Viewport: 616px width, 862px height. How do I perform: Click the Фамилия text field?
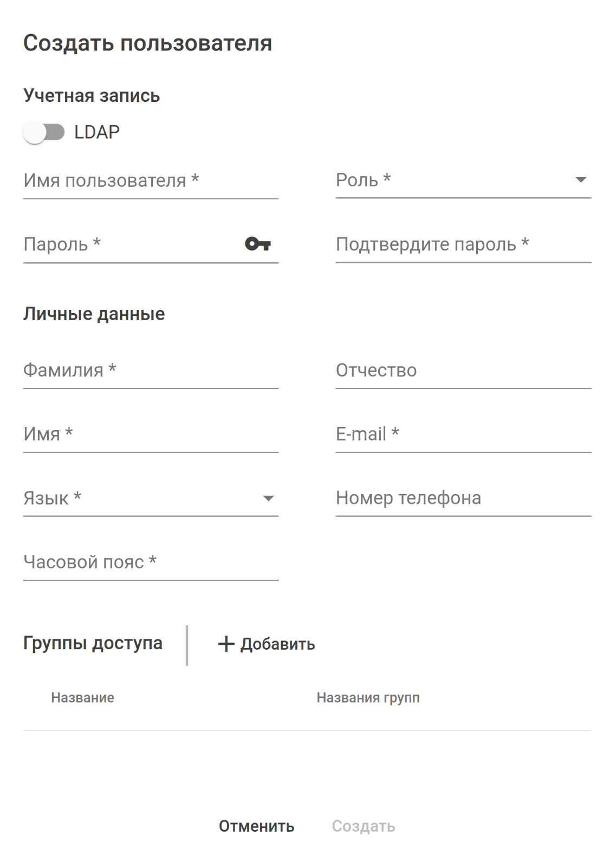(151, 371)
